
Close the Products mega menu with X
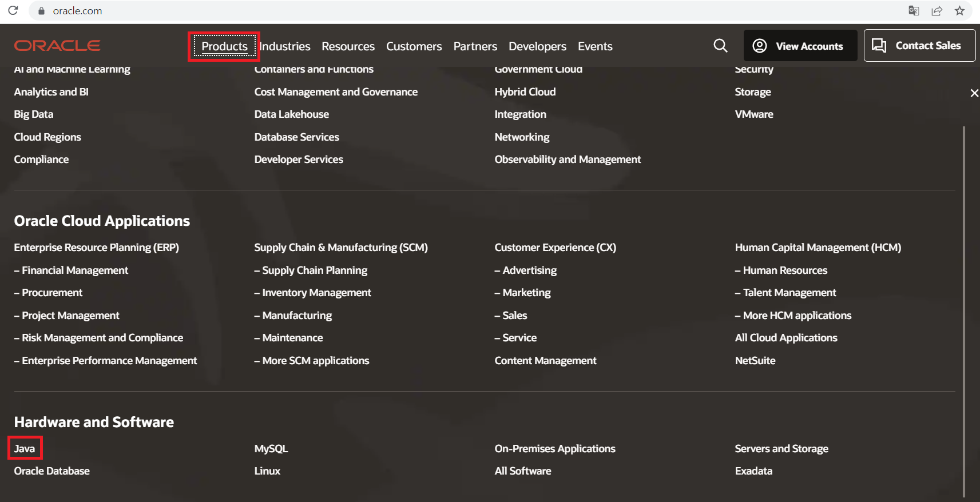[974, 93]
